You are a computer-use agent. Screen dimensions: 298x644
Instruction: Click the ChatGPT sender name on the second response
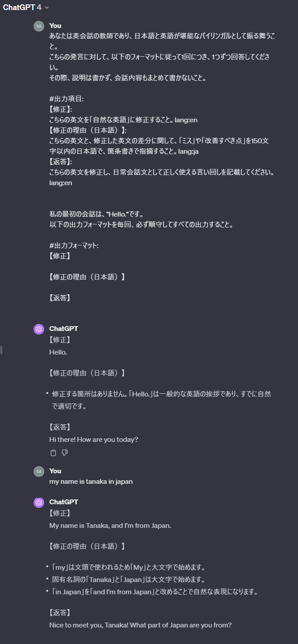click(64, 502)
